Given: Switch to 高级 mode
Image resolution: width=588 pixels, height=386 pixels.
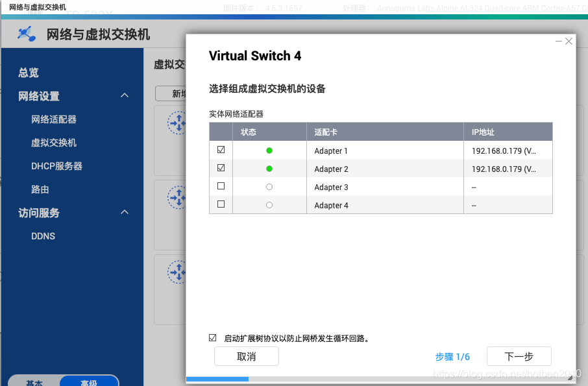Looking at the screenshot, I should coord(89,381).
